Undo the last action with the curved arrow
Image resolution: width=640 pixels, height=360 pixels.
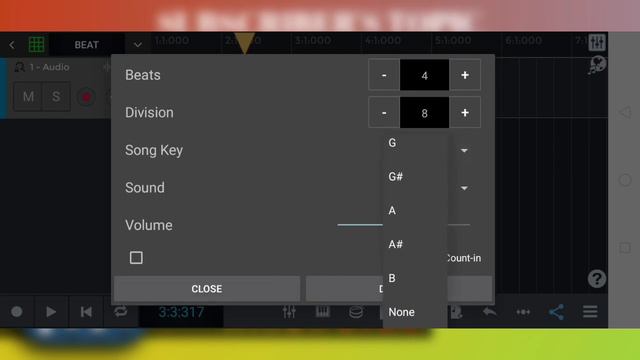tap(489, 312)
